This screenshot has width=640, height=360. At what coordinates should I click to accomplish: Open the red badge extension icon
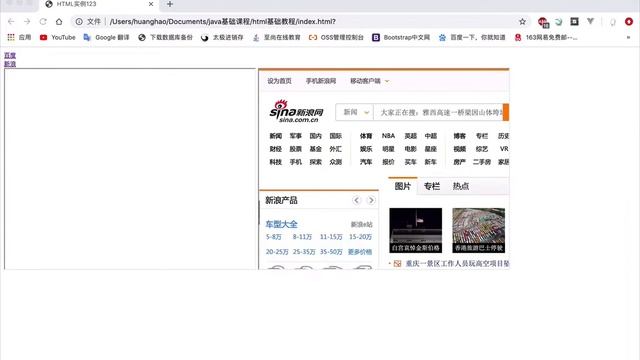tap(543, 22)
